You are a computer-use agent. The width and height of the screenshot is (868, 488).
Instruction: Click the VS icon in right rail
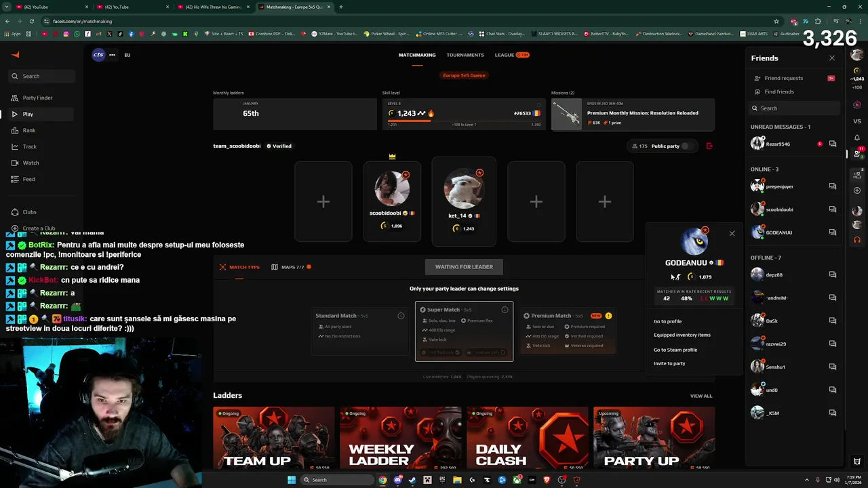857,121
